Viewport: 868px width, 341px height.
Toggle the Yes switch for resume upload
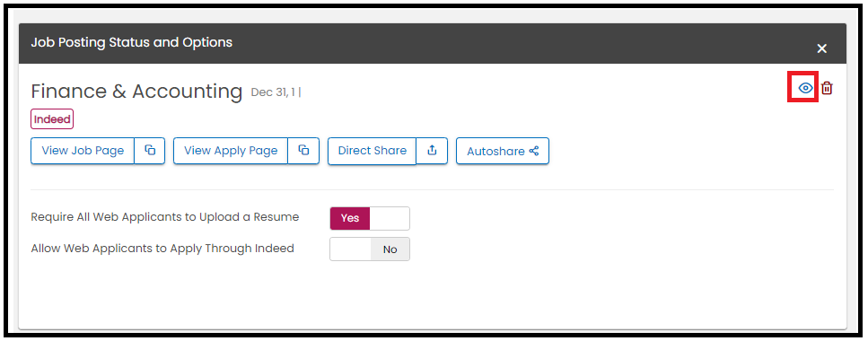[350, 218]
